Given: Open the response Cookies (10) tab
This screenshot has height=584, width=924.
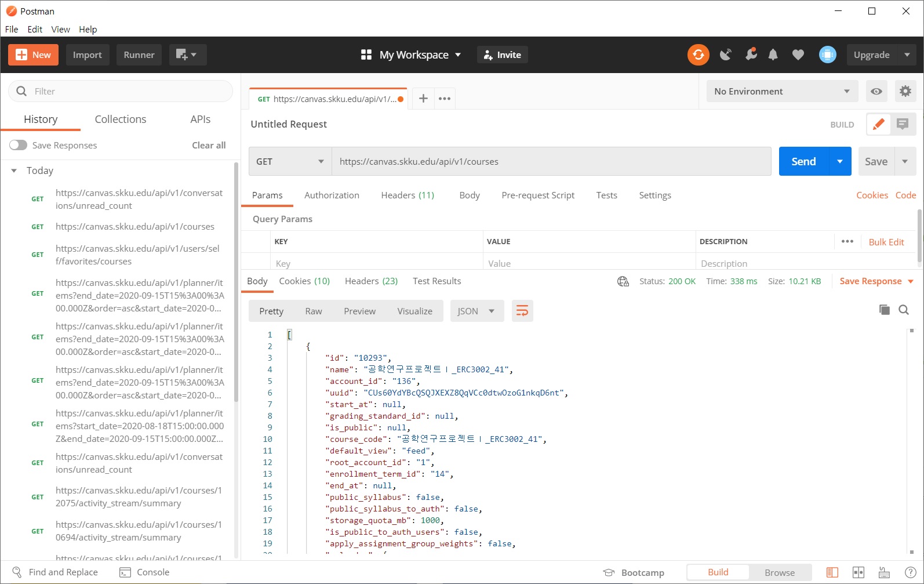Looking at the screenshot, I should point(304,281).
